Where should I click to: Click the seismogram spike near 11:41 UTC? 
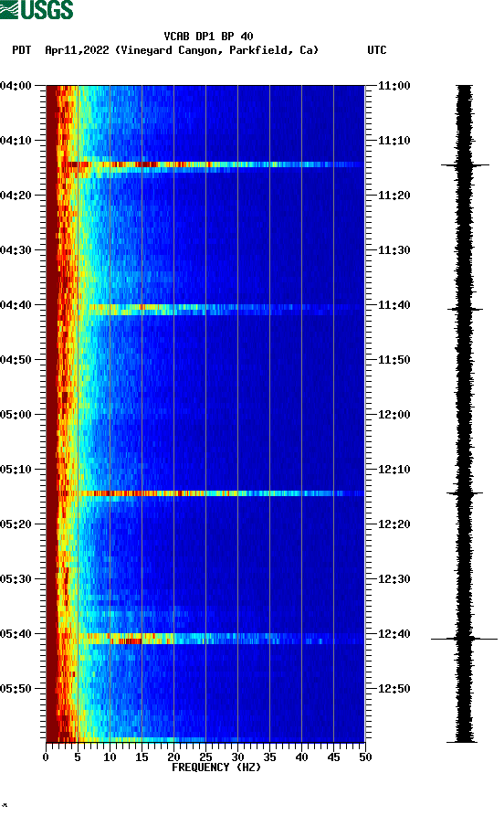point(465,309)
